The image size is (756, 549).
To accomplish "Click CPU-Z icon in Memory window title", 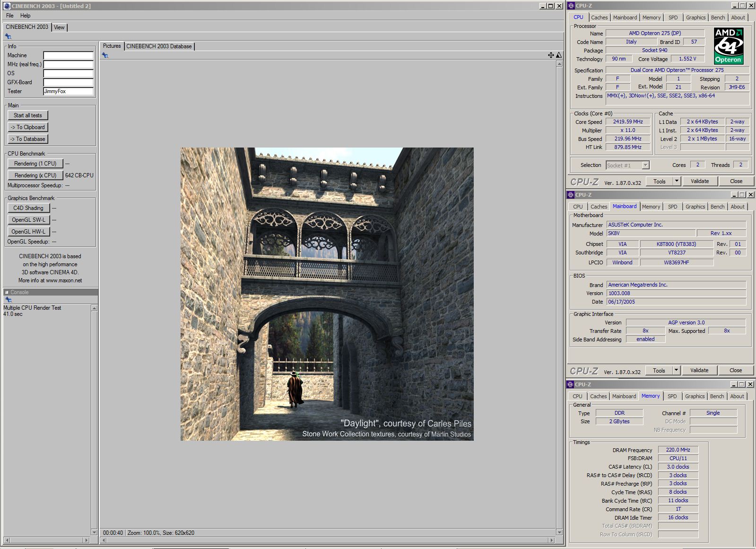I will point(571,384).
